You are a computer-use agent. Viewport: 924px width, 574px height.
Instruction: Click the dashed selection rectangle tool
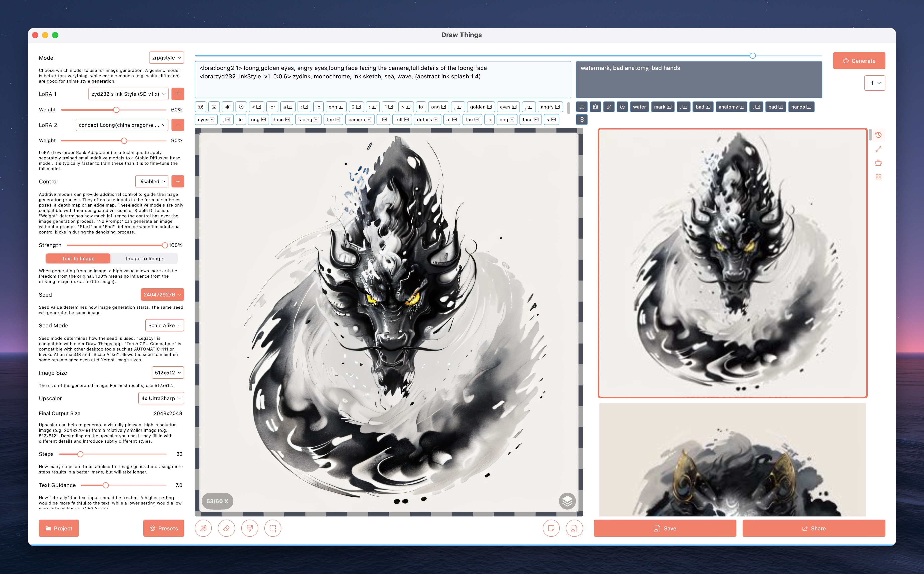[x=273, y=528]
